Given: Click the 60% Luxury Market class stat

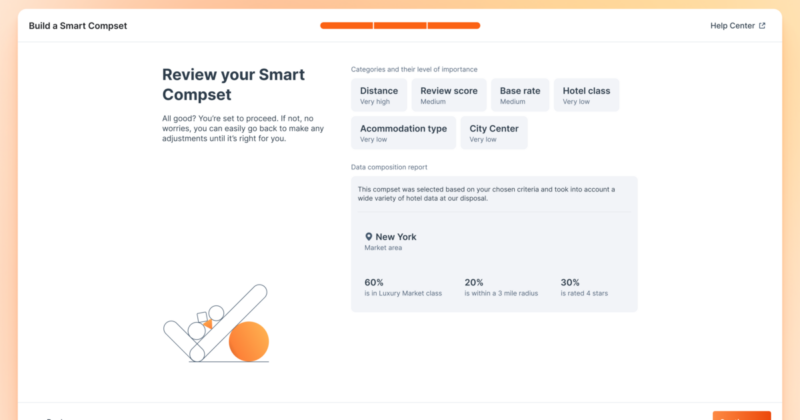Looking at the screenshot, I should coord(403,287).
